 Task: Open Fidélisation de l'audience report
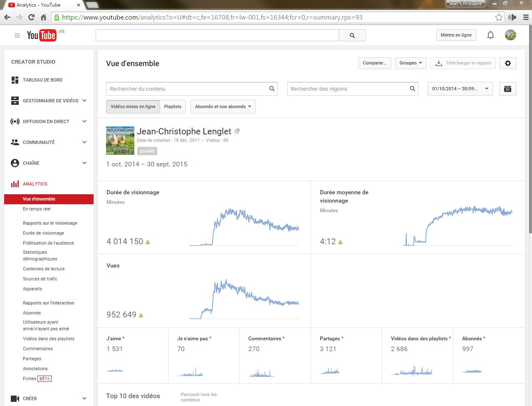pyautogui.click(x=48, y=243)
